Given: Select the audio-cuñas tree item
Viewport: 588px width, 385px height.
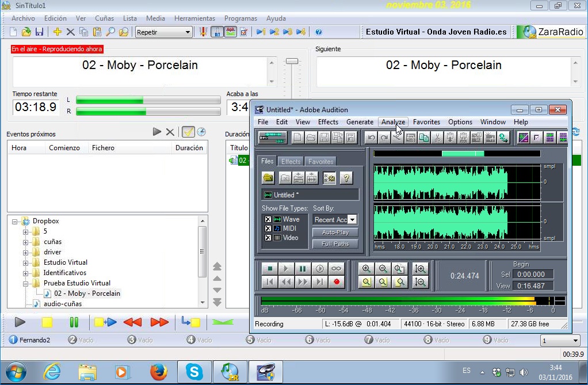Looking at the screenshot, I should (63, 304).
